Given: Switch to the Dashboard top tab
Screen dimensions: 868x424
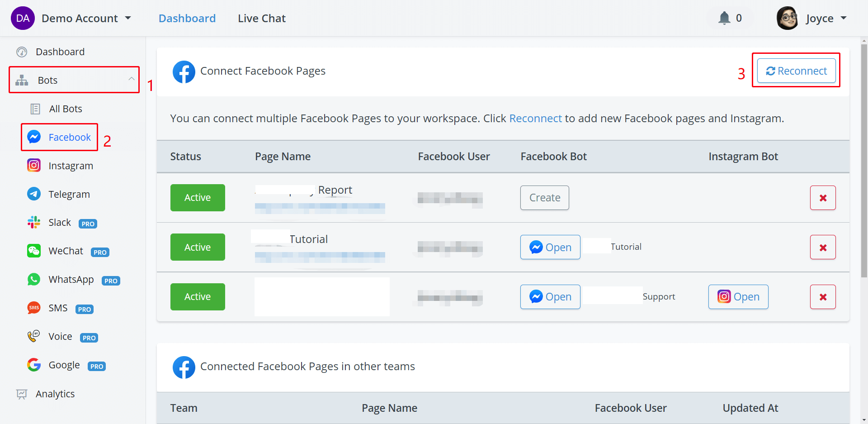Looking at the screenshot, I should point(187,18).
